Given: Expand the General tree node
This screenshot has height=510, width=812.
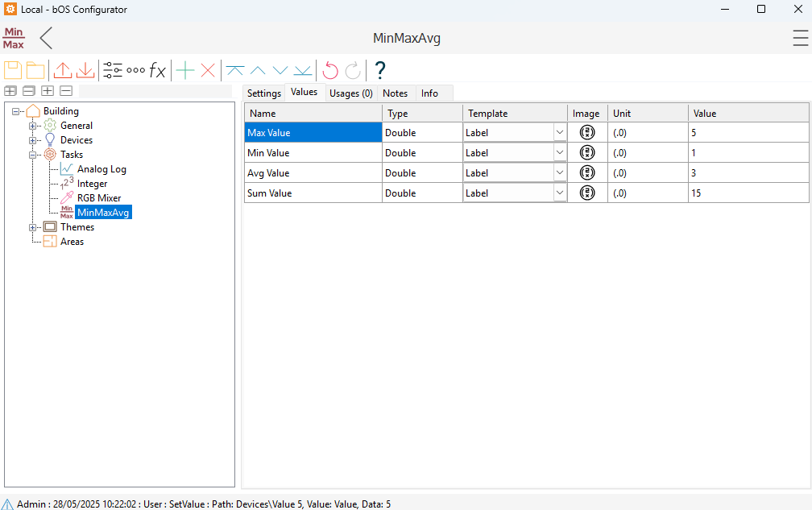Looking at the screenshot, I should [x=32, y=126].
